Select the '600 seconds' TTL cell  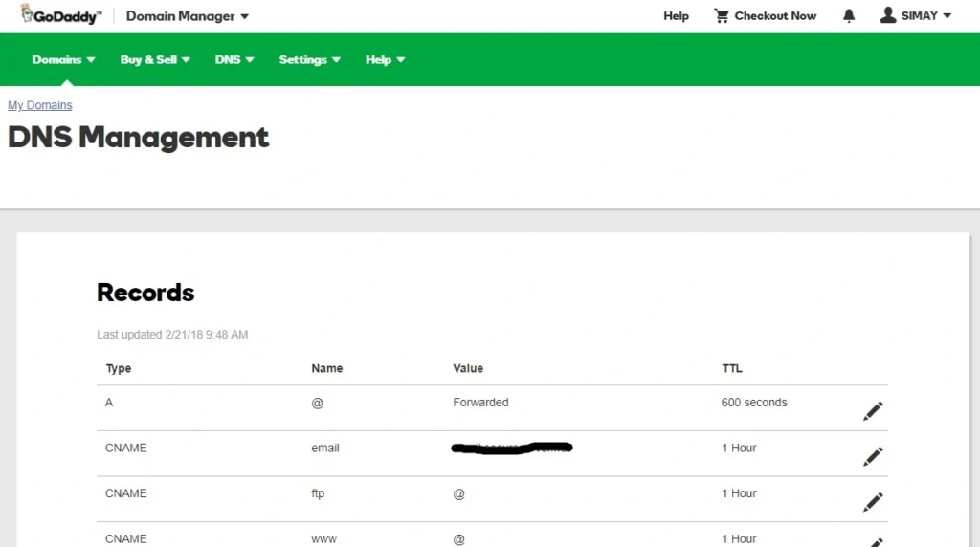click(x=754, y=403)
